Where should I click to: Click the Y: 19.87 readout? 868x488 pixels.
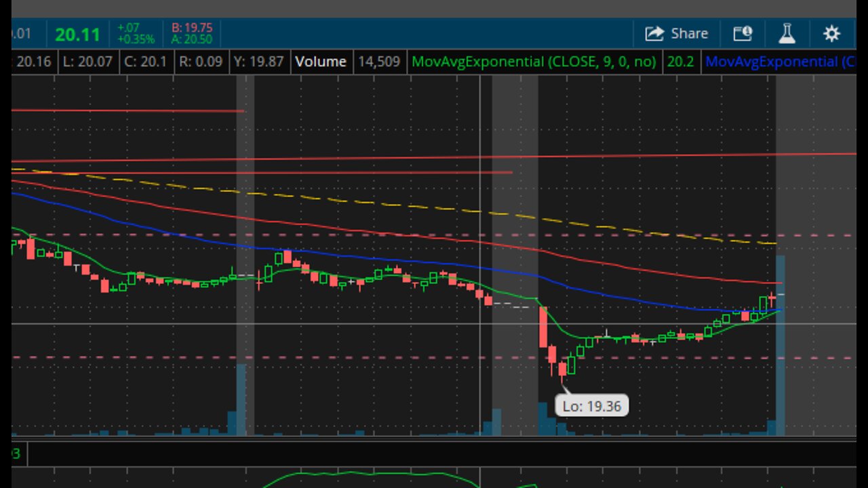pyautogui.click(x=258, y=62)
